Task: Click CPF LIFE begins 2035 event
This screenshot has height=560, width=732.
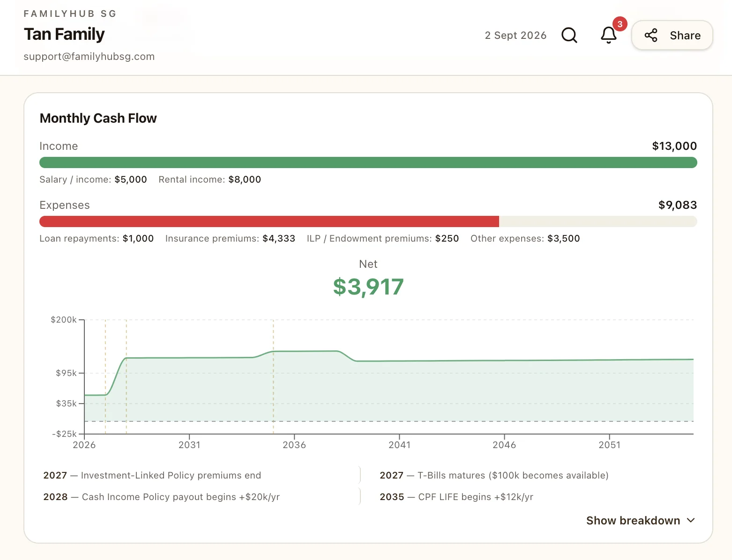Action: point(456,497)
